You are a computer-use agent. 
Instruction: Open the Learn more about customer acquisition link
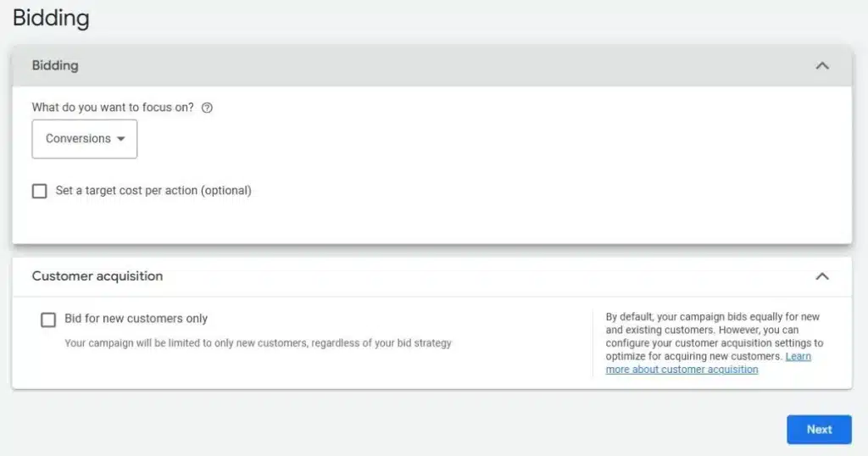[x=682, y=369]
